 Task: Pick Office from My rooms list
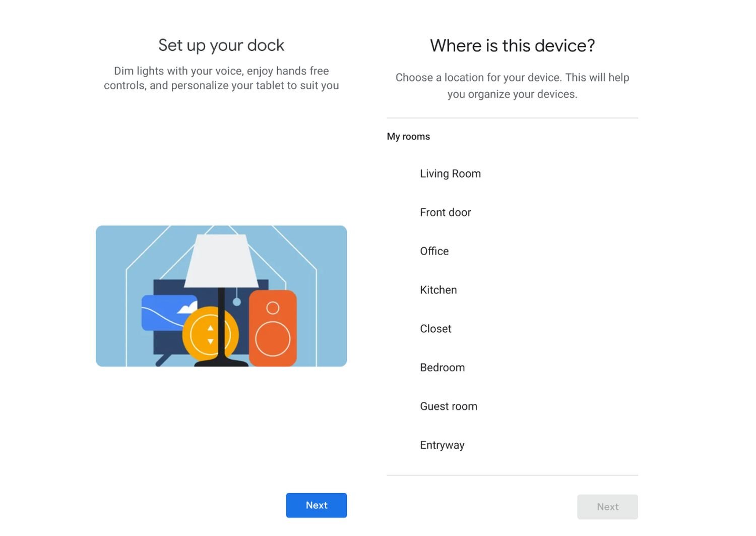coord(434,251)
